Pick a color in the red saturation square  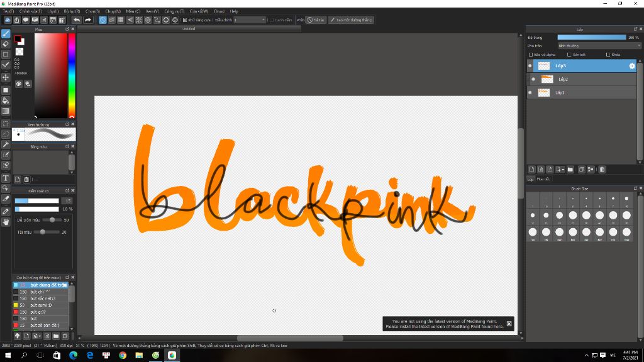pyautogui.click(x=50, y=76)
